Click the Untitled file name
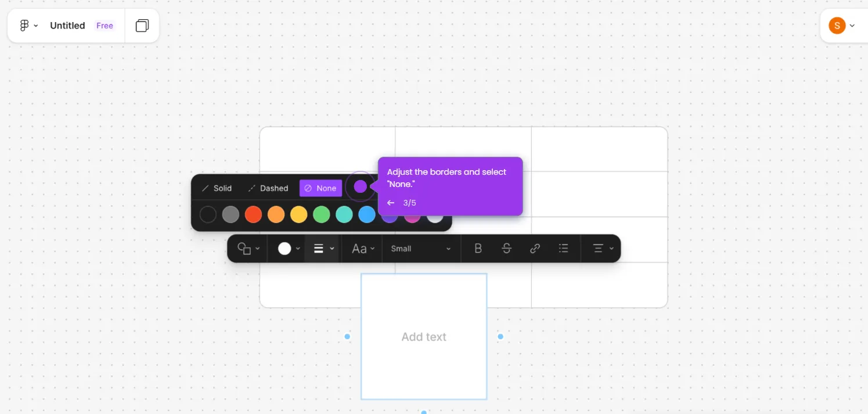 click(67, 26)
